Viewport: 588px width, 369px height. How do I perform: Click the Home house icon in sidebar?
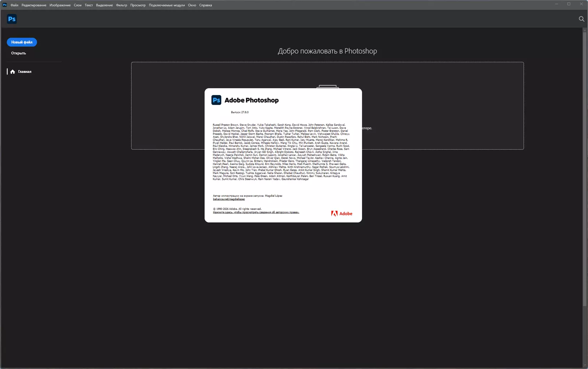tap(13, 72)
